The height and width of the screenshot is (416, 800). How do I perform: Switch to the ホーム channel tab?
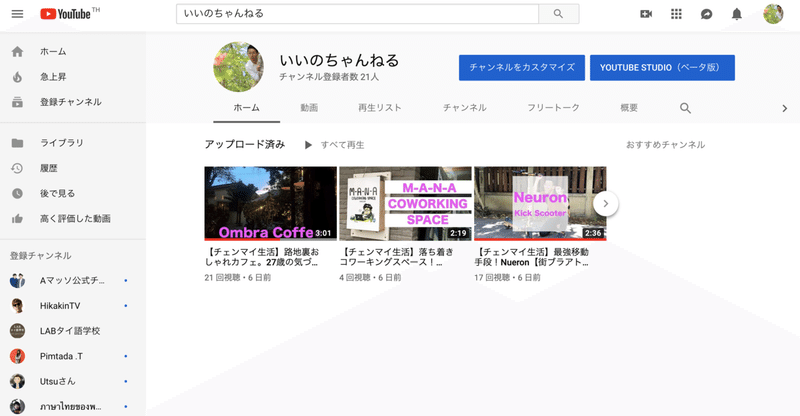[x=246, y=108]
